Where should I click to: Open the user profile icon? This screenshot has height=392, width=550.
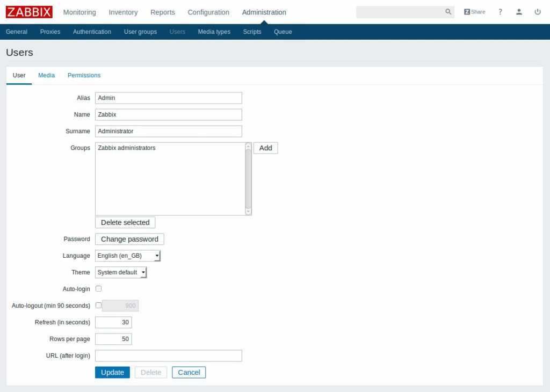[x=519, y=12]
